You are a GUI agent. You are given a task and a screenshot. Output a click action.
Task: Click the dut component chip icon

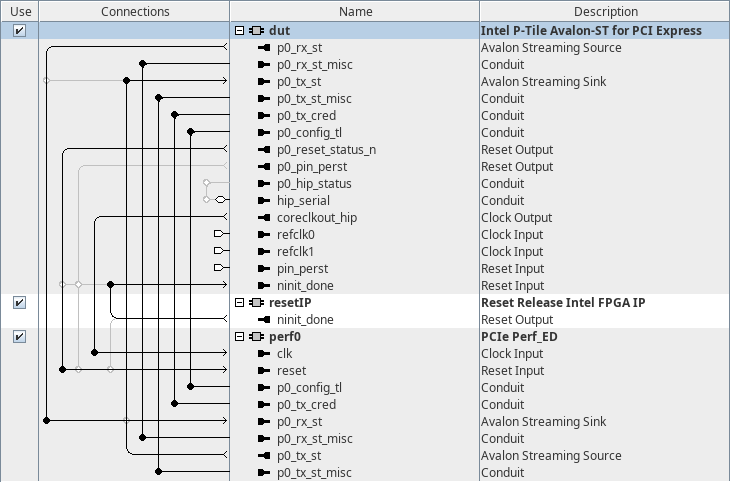click(256, 31)
